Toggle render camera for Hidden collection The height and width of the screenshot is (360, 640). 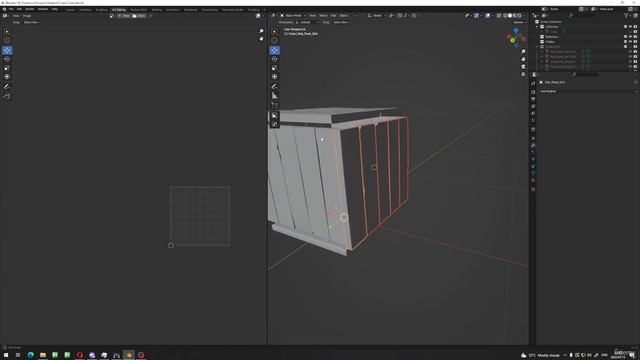click(x=635, y=42)
